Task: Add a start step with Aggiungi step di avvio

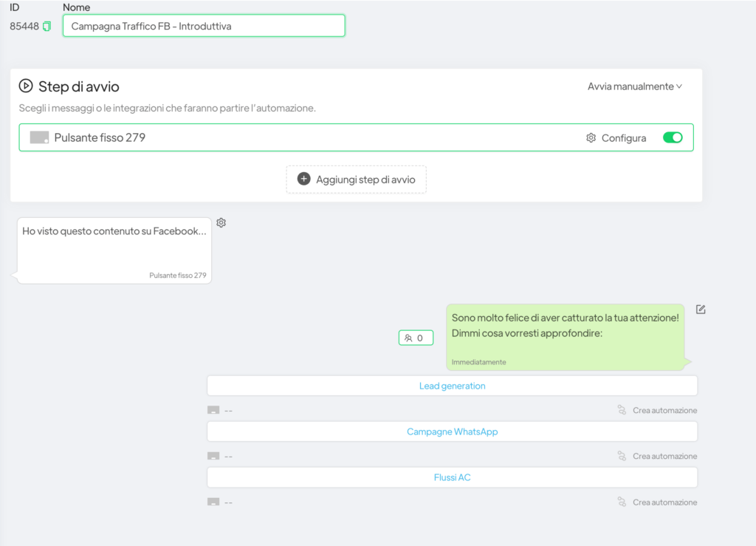Action: point(357,180)
